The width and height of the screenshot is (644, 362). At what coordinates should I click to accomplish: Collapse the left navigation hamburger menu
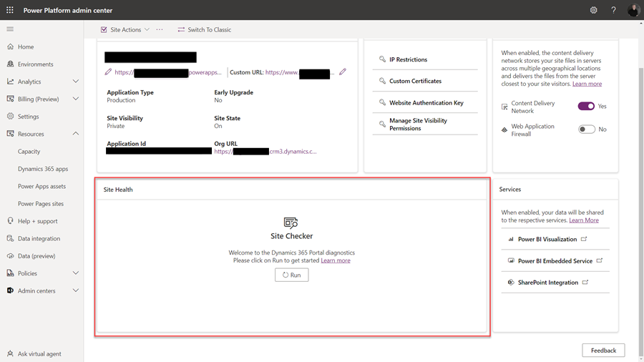tap(10, 29)
